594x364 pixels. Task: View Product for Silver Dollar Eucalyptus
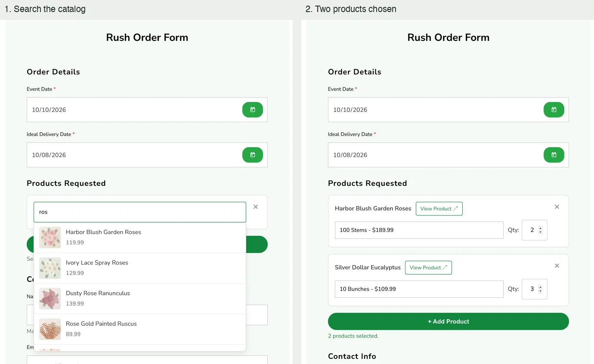point(428,268)
